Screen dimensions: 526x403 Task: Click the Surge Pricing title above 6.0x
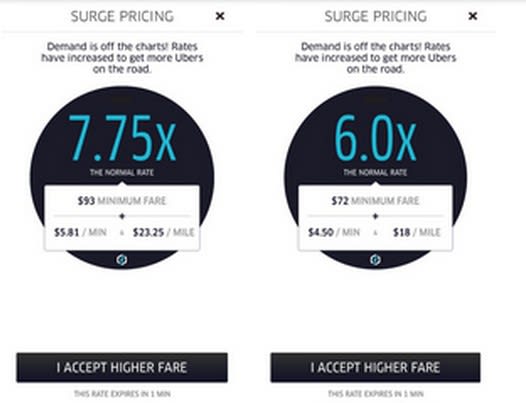(376, 16)
